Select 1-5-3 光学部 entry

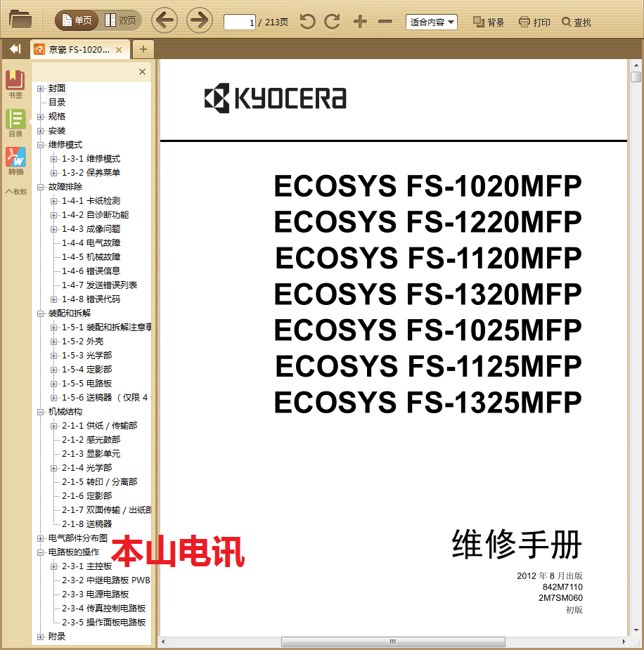point(86,356)
